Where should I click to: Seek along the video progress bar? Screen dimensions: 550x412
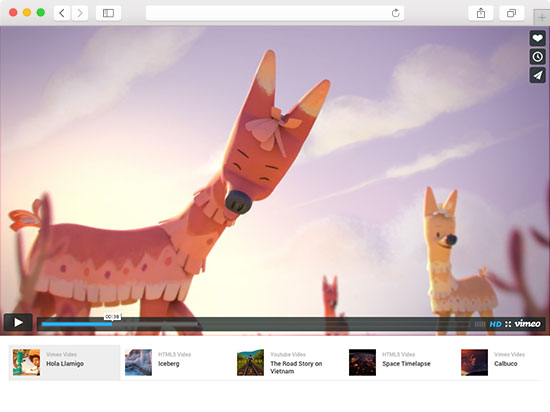[x=255, y=324]
